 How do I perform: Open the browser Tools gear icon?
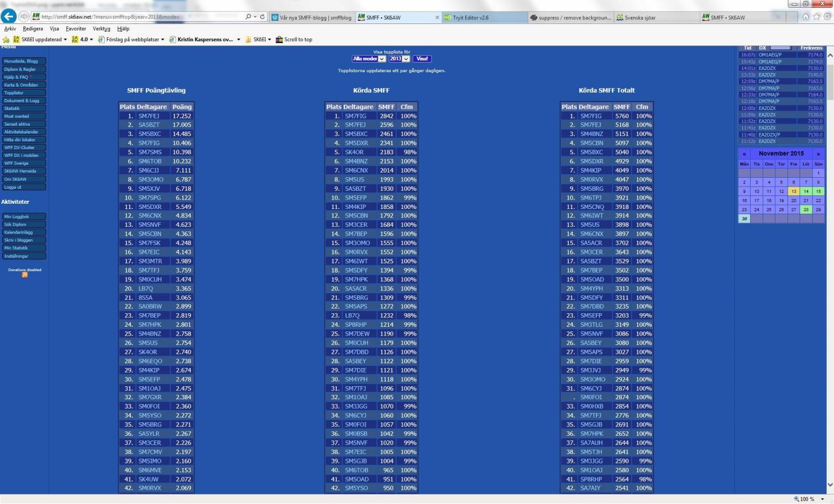[x=827, y=17]
